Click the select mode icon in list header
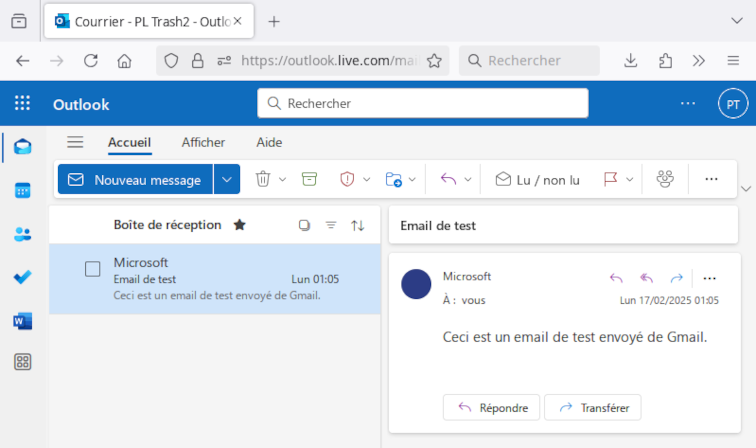Image resolution: width=756 pixels, height=448 pixels. 304,225
